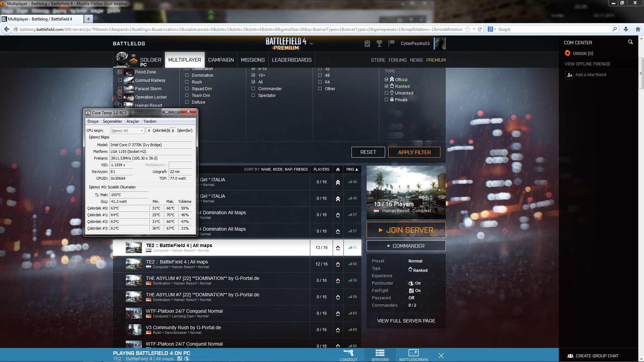This screenshot has height=362, width=644.
Task: Click the RESET filter button
Action: tap(368, 152)
